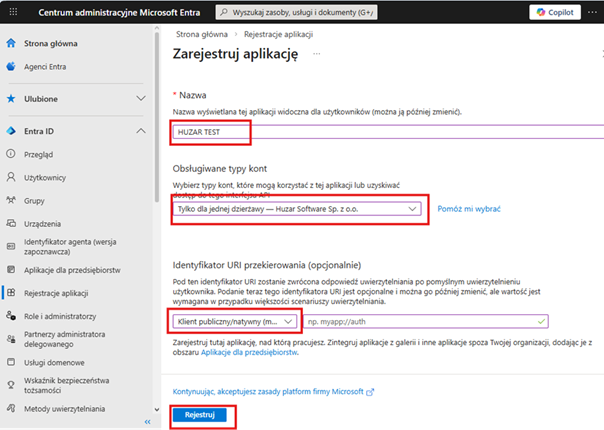
Task: Click the redirect URI input field
Action: 426,321
